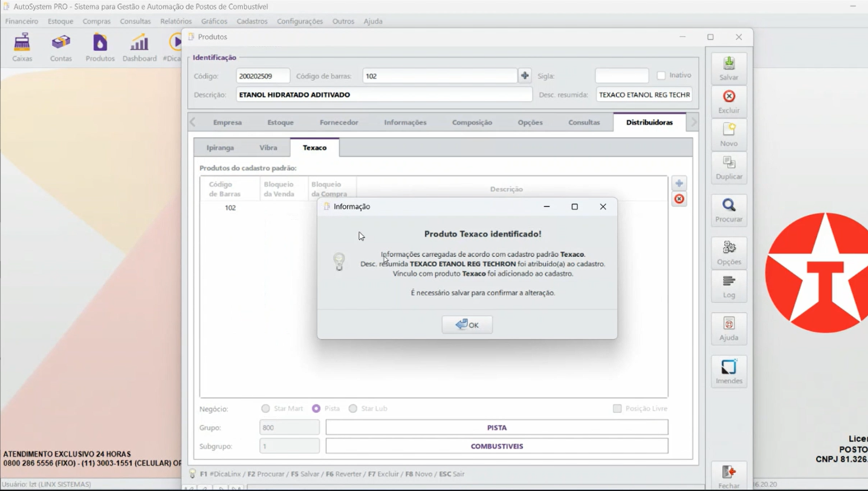Switch to the Fornecedor tab
Image resolution: width=868 pixels, height=491 pixels.
coord(339,122)
